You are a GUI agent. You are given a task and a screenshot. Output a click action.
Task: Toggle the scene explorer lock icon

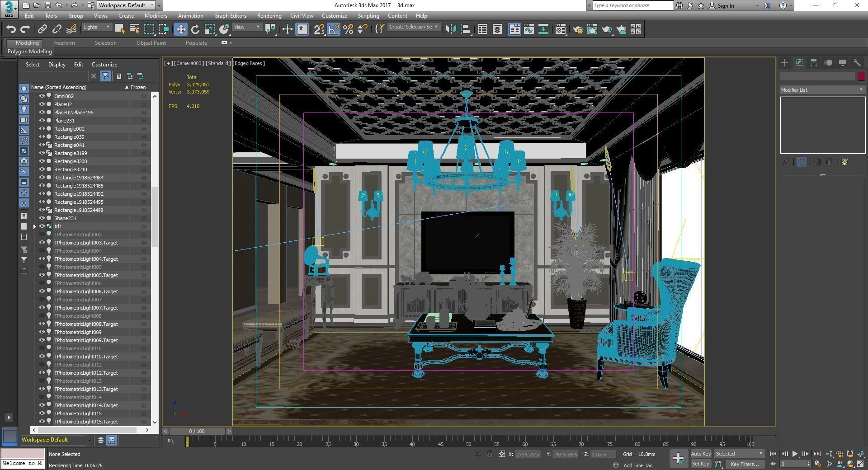[119, 76]
